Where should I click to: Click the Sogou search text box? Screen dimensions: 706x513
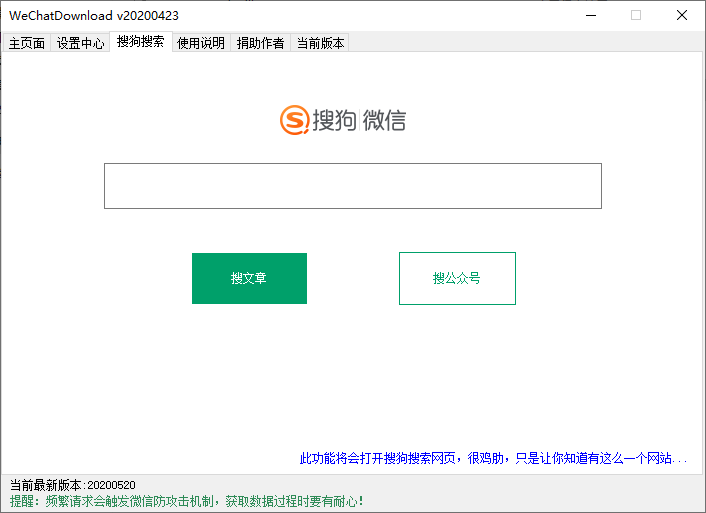pyautogui.click(x=353, y=186)
